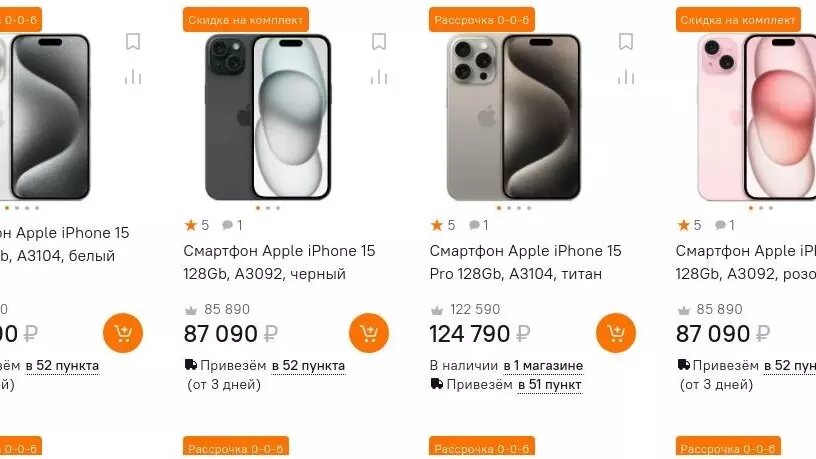Bookmark the white iPhone 15 Pro
Screen dimensions: 816x459
(x=133, y=41)
